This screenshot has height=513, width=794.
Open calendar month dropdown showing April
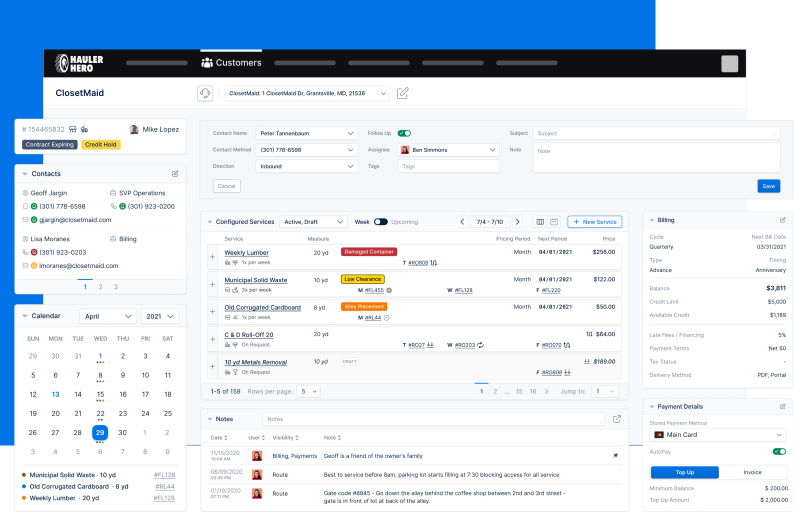(x=108, y=317)
